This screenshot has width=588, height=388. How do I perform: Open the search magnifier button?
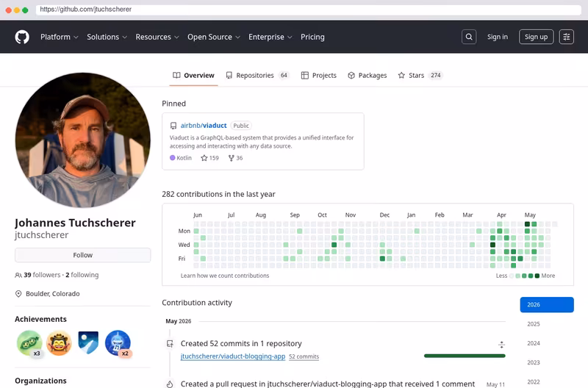coord(469,37)
